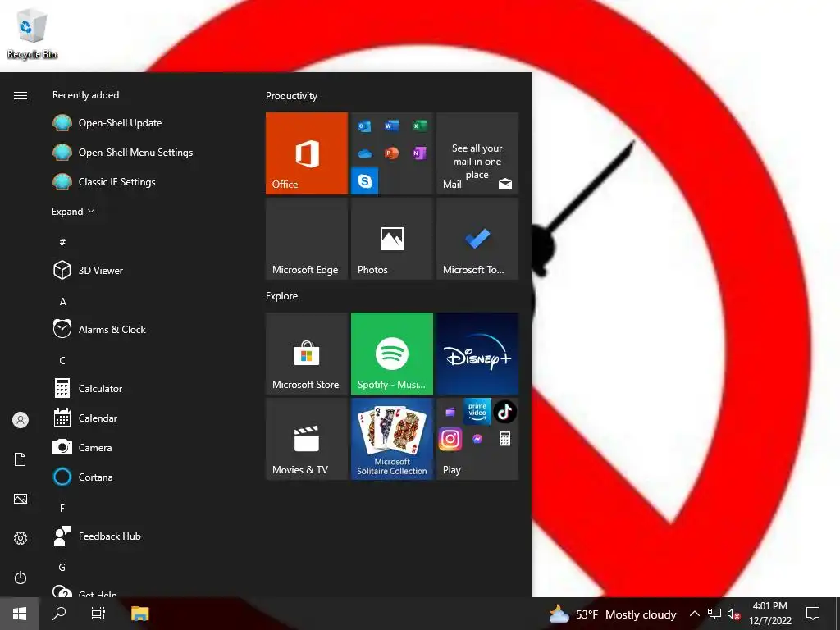
Task: Open Task View on the taskbar
Action: point(98,614)
